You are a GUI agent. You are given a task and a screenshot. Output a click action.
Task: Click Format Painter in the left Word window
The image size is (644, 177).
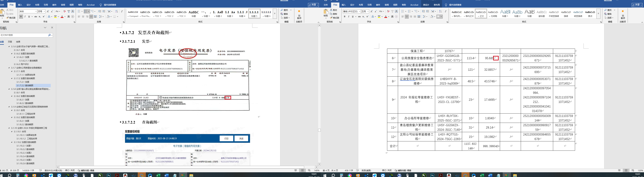pyautogui.click(x=11, y=18)
